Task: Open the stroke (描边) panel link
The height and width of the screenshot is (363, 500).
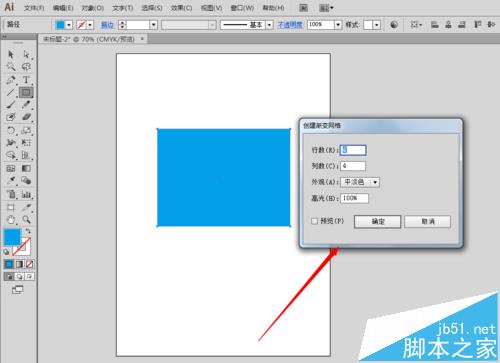Action: [x=107, y=25]
